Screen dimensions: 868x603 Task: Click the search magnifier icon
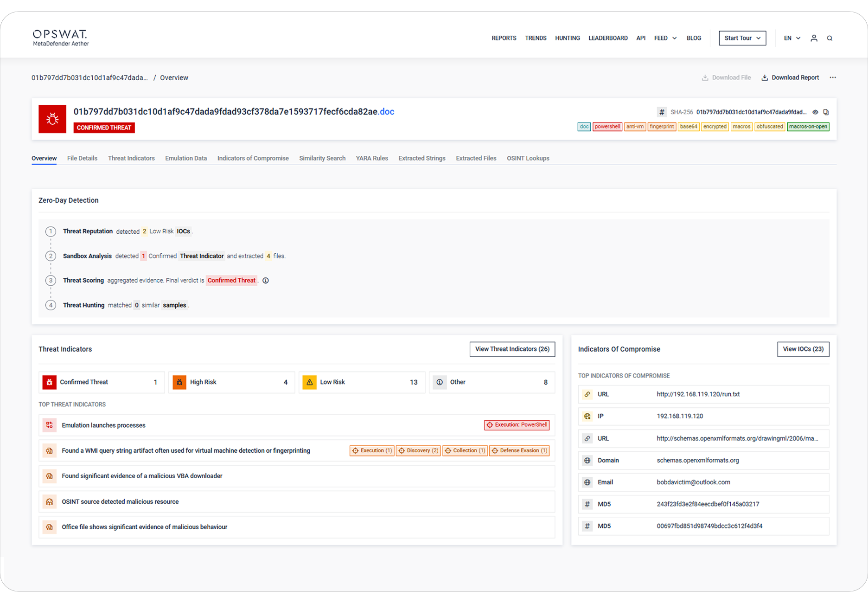830,38
